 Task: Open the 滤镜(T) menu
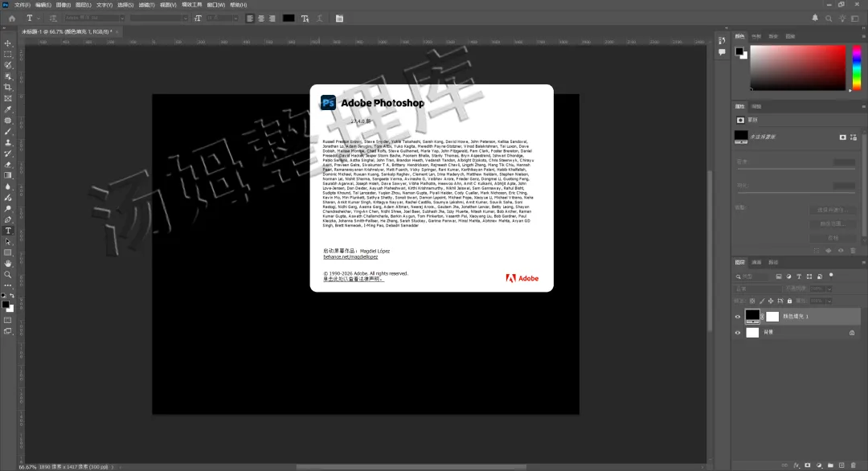point(146,5)
